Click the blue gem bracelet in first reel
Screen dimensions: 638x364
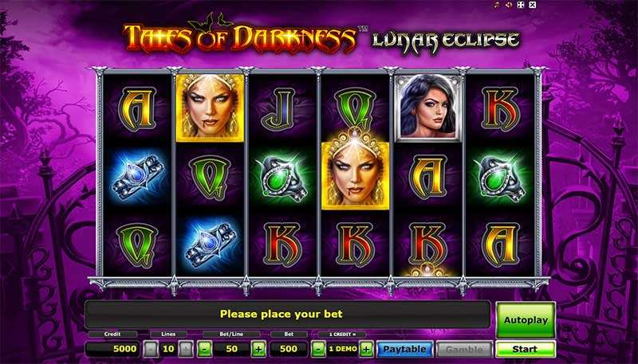137,176
